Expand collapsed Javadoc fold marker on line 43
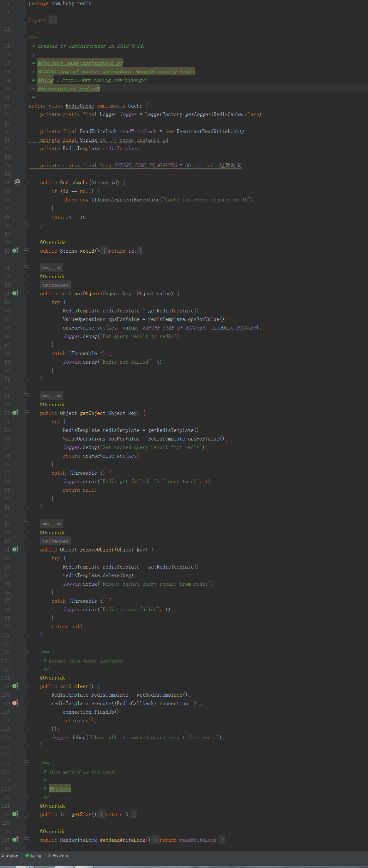The width and height of the screenshot is (368, 868). pyautogui.click(x=26, y=268)
